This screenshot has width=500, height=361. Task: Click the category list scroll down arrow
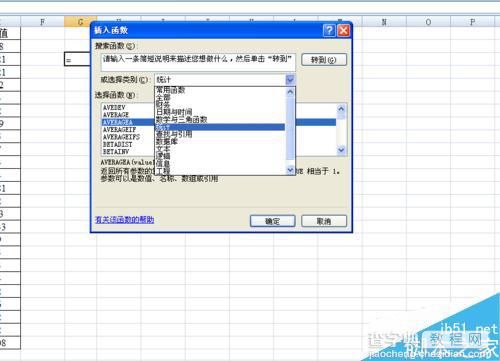pyautogui.click(x=290, y=170)
